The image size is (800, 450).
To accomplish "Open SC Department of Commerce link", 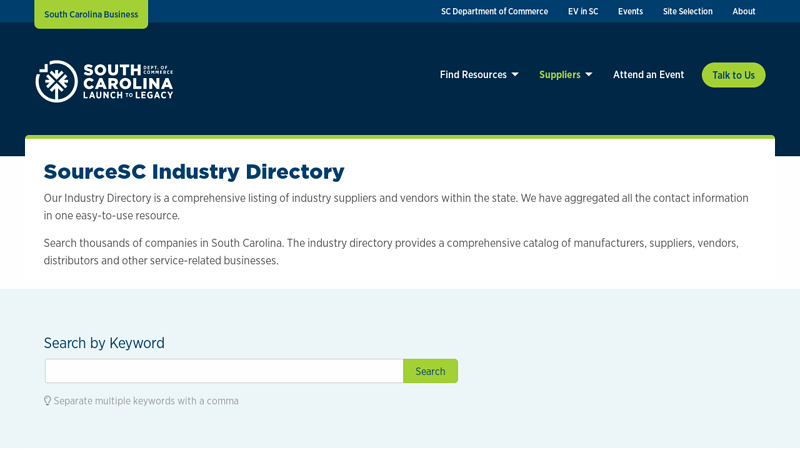I will (494, 11).
